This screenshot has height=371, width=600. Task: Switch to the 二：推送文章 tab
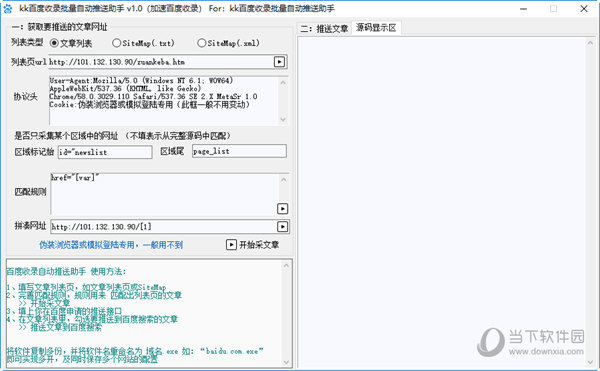coord(324,28)
